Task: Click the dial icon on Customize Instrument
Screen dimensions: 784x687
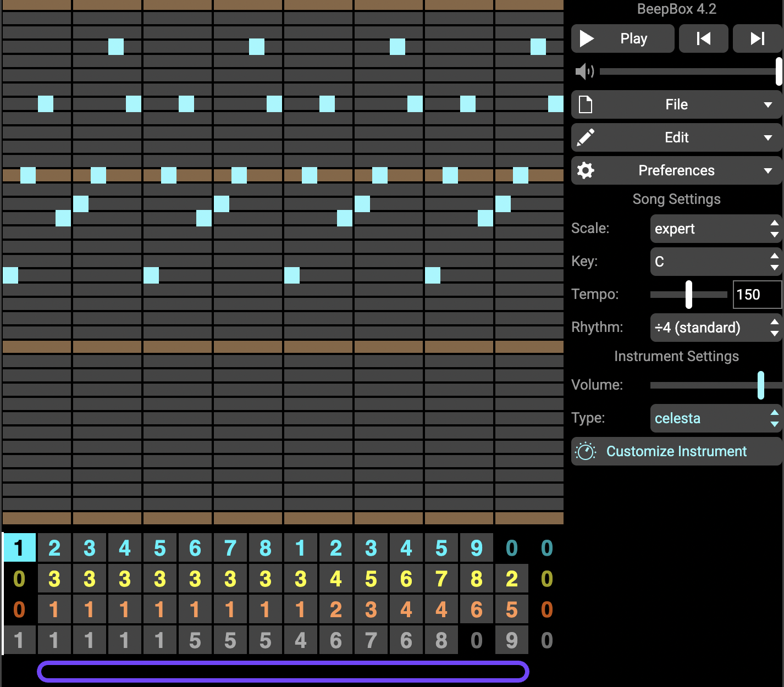Action: 586,451
